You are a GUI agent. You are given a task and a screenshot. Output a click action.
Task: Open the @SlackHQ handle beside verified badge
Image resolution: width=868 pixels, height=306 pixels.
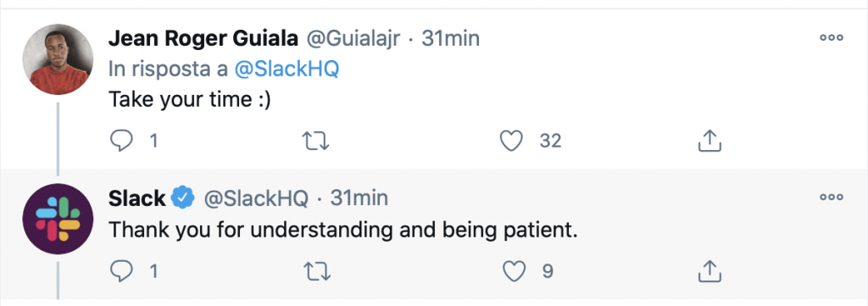pos(256,198)
